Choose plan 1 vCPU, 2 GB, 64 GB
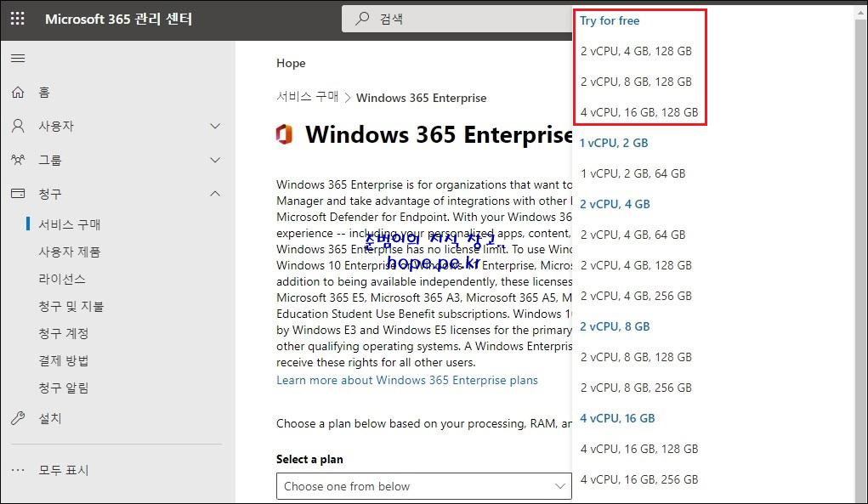The height and width of the screenshot is (504, 868). click(633, 173)
